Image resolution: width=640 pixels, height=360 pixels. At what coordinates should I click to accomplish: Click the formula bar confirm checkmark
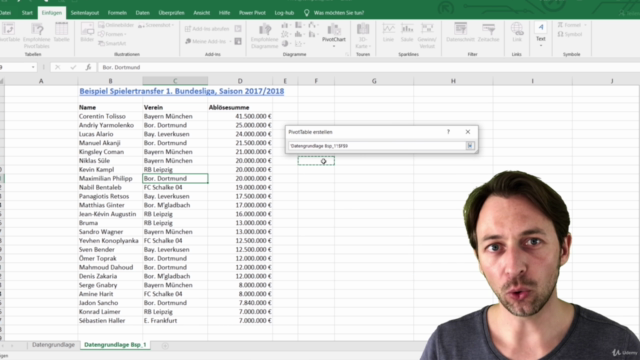tap(73, 67)
